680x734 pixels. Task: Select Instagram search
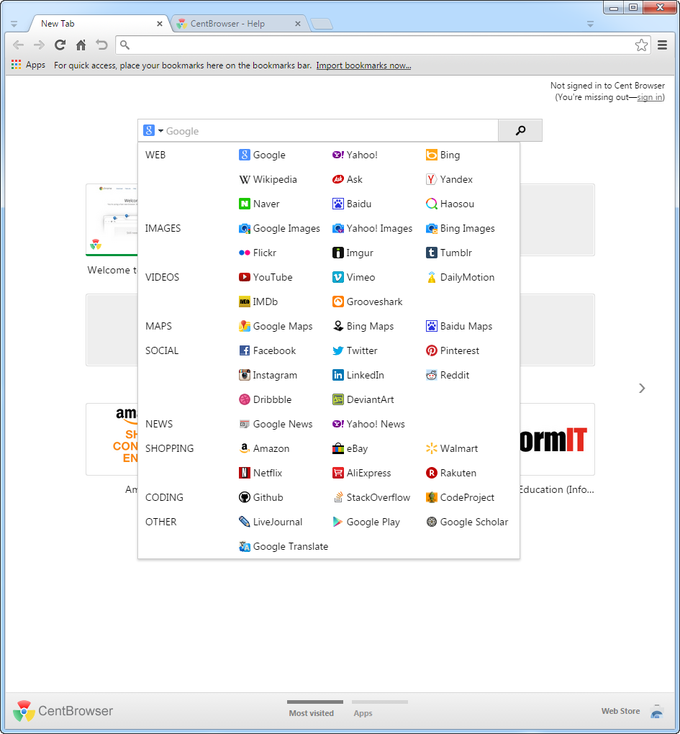(268, 375)
